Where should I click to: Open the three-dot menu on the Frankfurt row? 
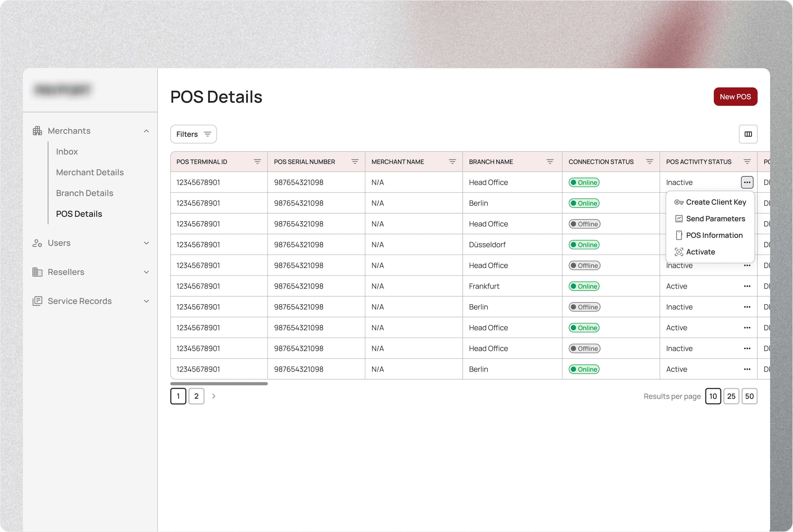click(747, 286)
